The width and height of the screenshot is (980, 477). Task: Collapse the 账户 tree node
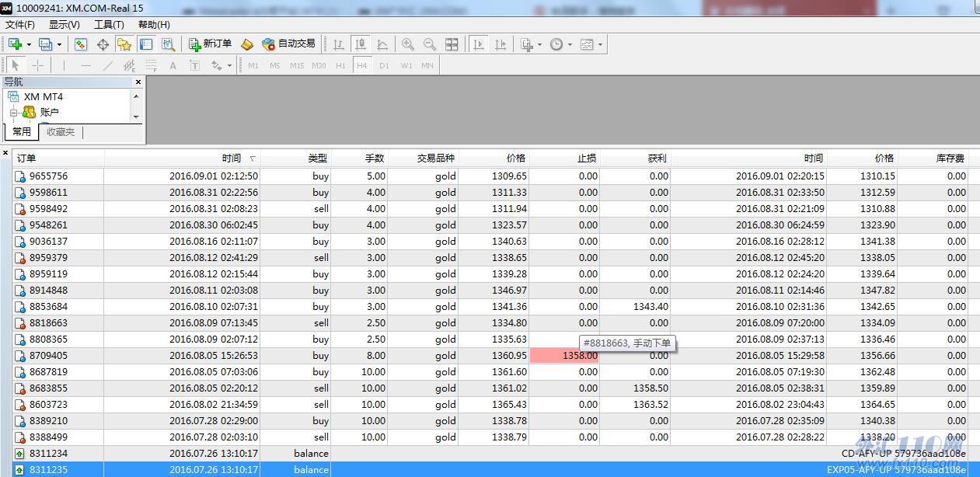pyautogui.click(x=13, y=113)
